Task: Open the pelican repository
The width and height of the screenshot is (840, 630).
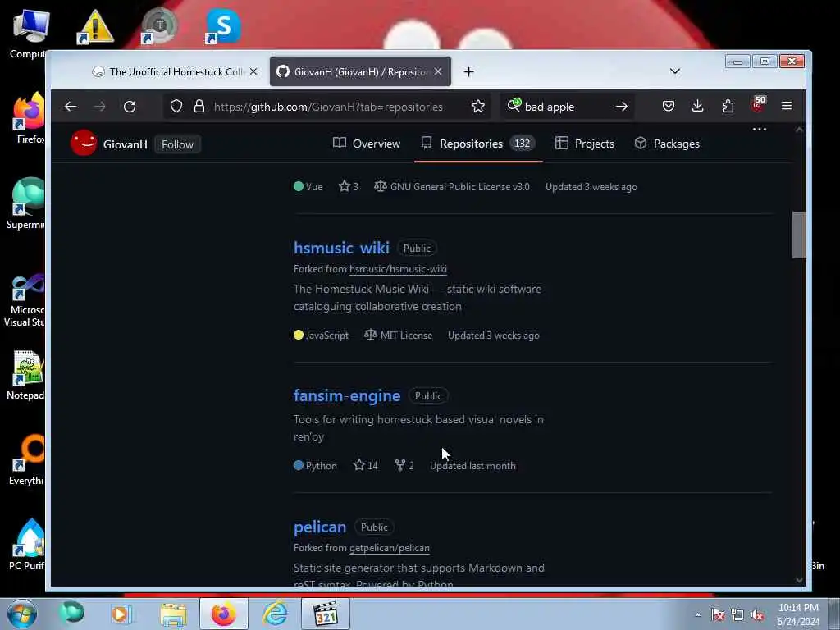Action: coord(320,527)
